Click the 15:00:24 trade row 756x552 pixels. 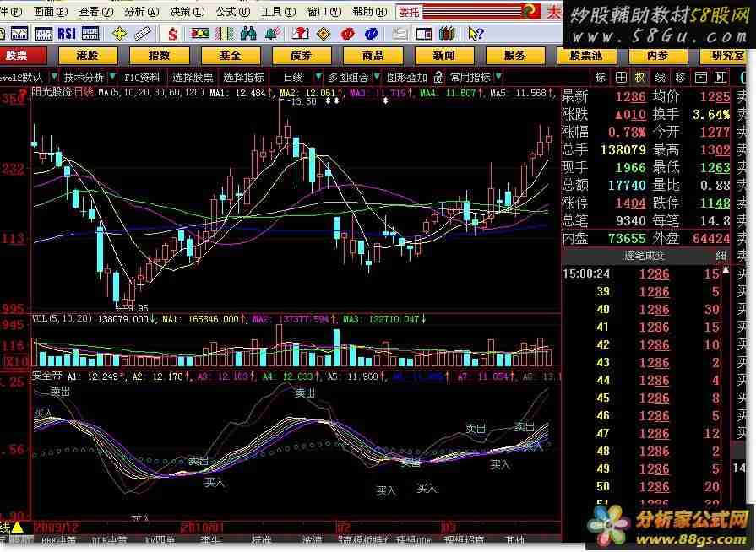coord(642,274)
